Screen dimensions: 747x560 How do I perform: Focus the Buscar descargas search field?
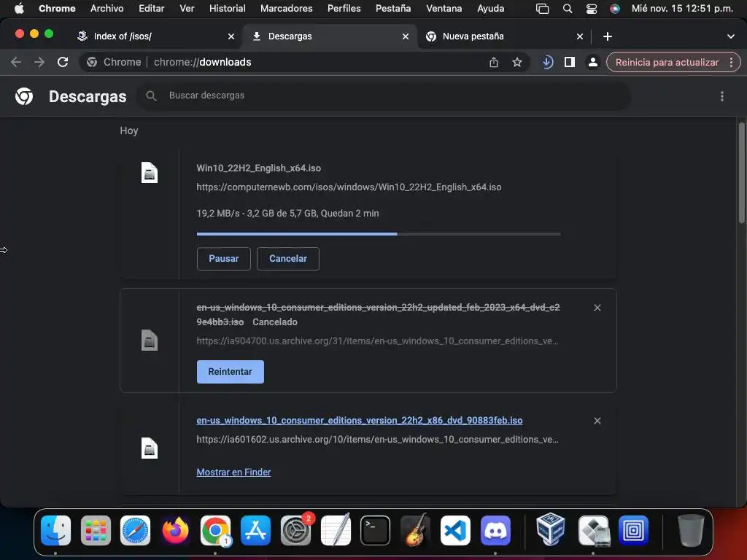pyautogui.click(x=384, y=96)
